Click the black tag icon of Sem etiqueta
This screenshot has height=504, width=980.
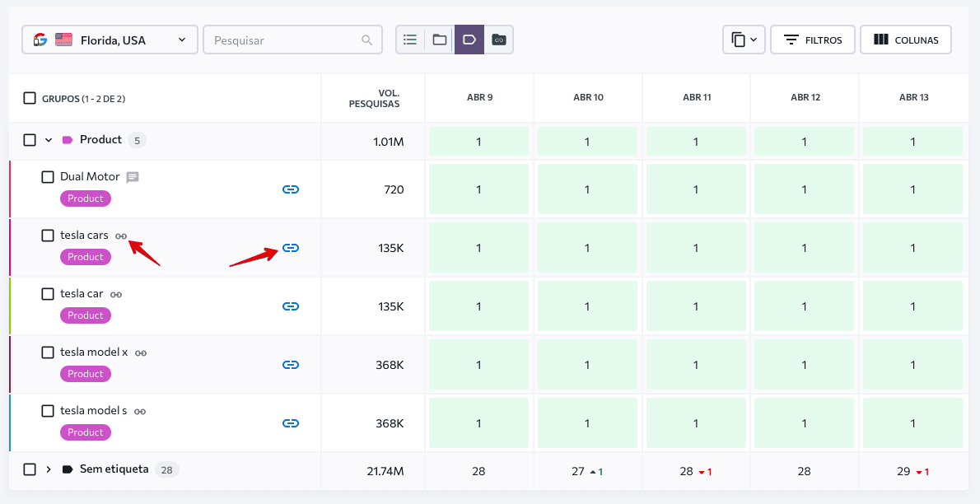(68, 469)
